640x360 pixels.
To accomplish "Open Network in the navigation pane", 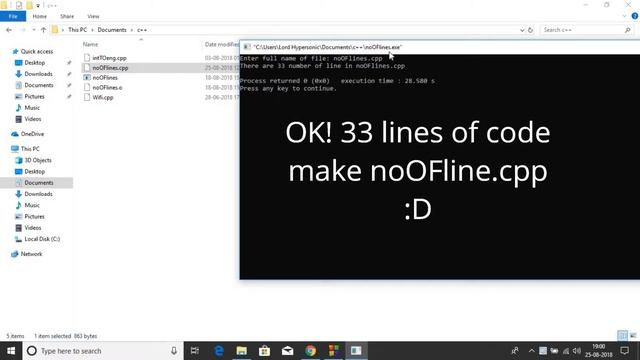I will click(31, 254).
